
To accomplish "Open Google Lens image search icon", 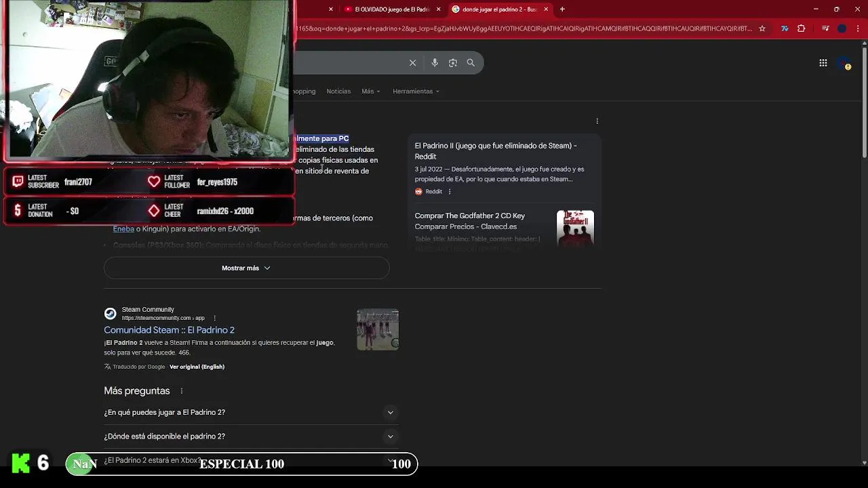I will (453, 63).
